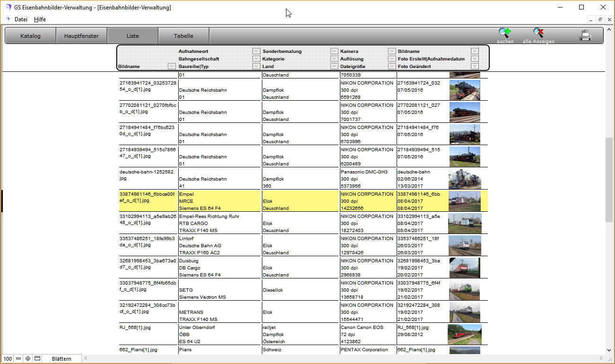Click the vertical scrollbar thumb

[x=608, y=180]
